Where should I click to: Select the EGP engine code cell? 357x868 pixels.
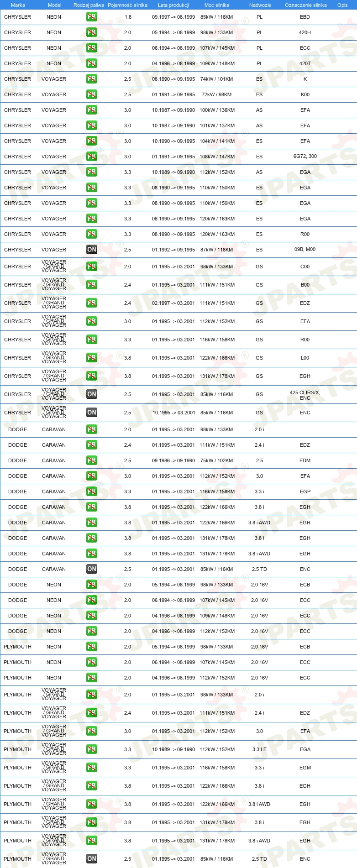[305, 492]
